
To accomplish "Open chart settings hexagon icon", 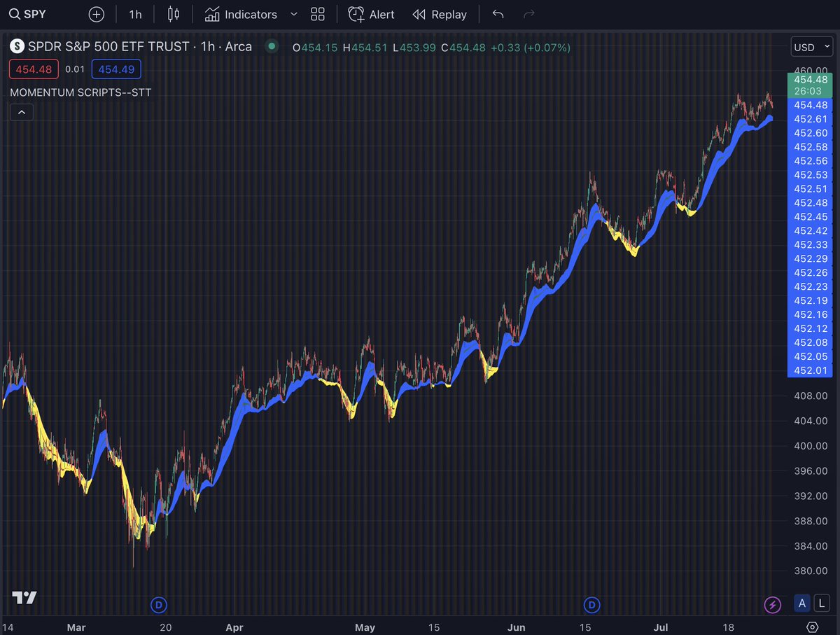I will click(813, 627).
